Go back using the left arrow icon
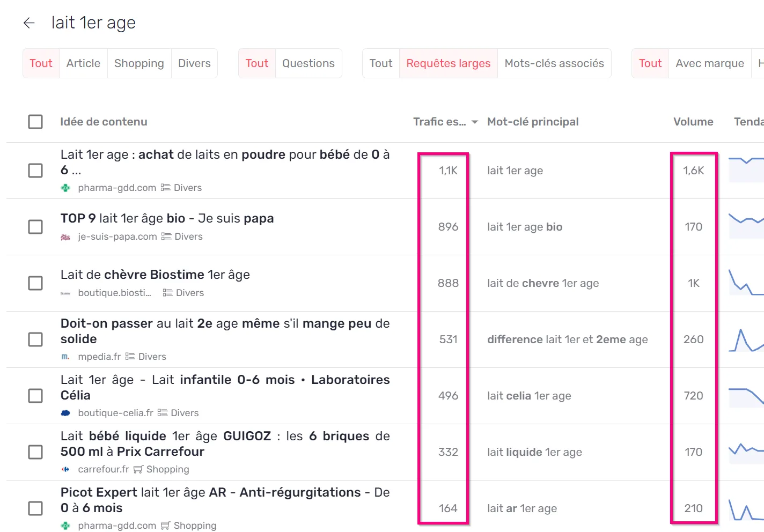764x532 pixels. pyautogui.click(x=29, y=23)
